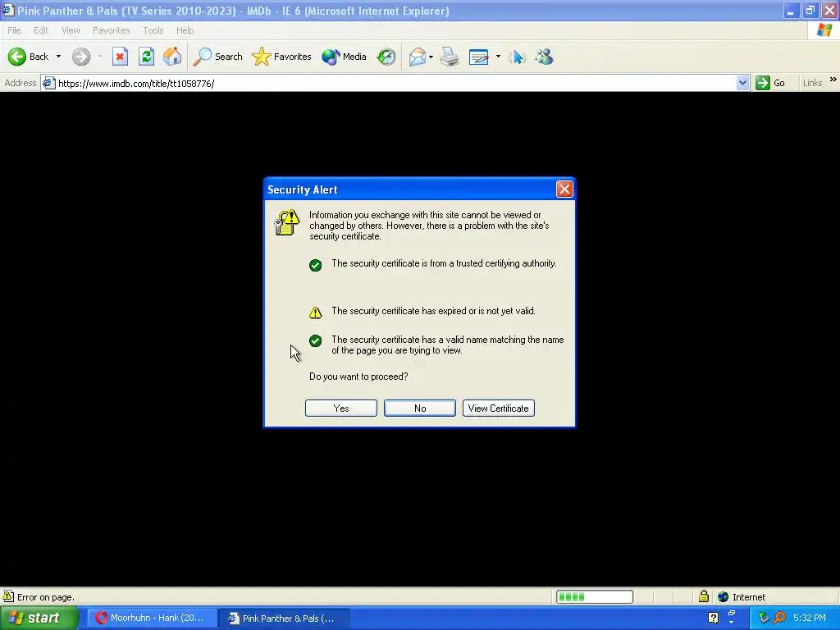
Task: Open the Edit menu
Action: (41, 30)
